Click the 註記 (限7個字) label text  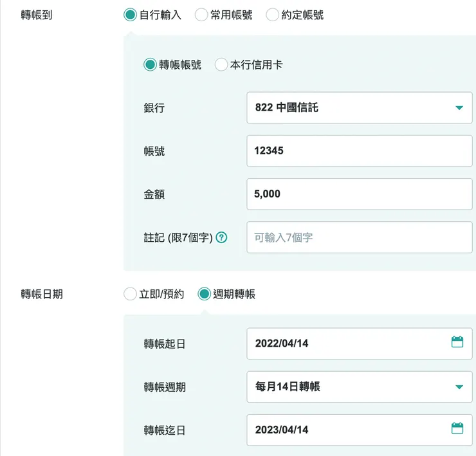coord(178,237)
